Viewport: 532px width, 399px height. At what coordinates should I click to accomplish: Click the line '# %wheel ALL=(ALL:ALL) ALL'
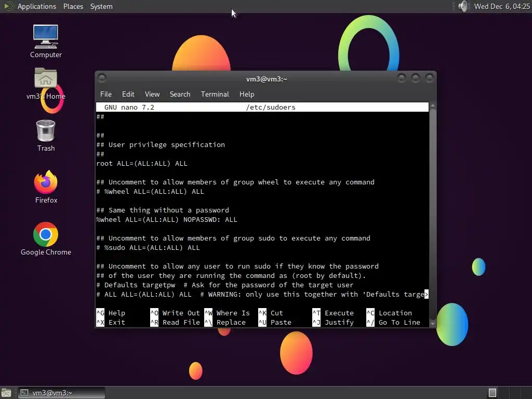[x=150, y=192]
